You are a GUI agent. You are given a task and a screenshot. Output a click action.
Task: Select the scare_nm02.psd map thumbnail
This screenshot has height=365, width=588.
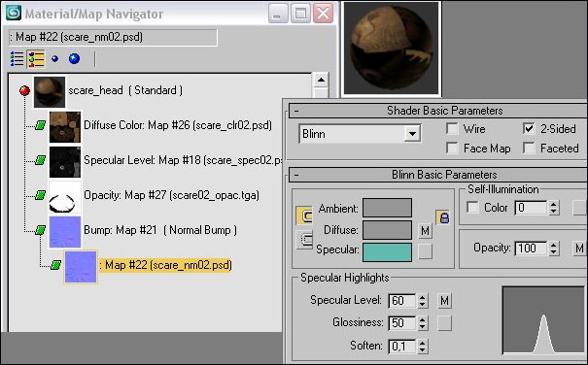[x=81, y=267]
